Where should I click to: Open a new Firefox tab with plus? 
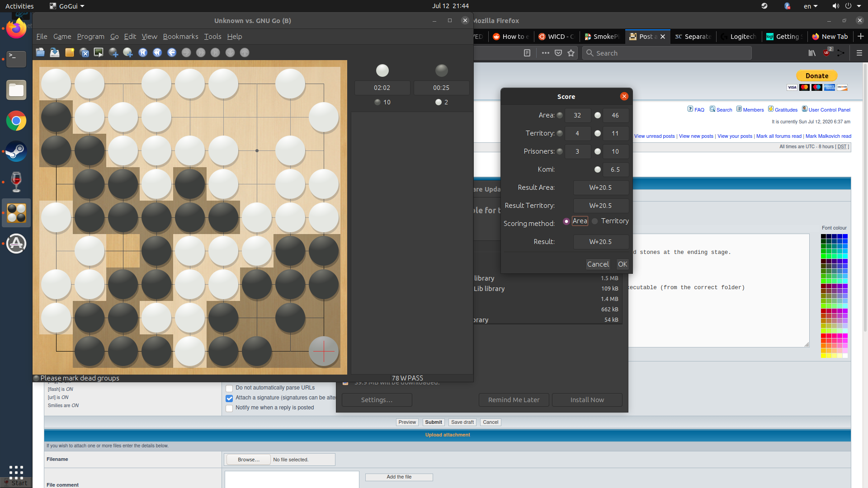pyautogui.click(x=861, y=36)
